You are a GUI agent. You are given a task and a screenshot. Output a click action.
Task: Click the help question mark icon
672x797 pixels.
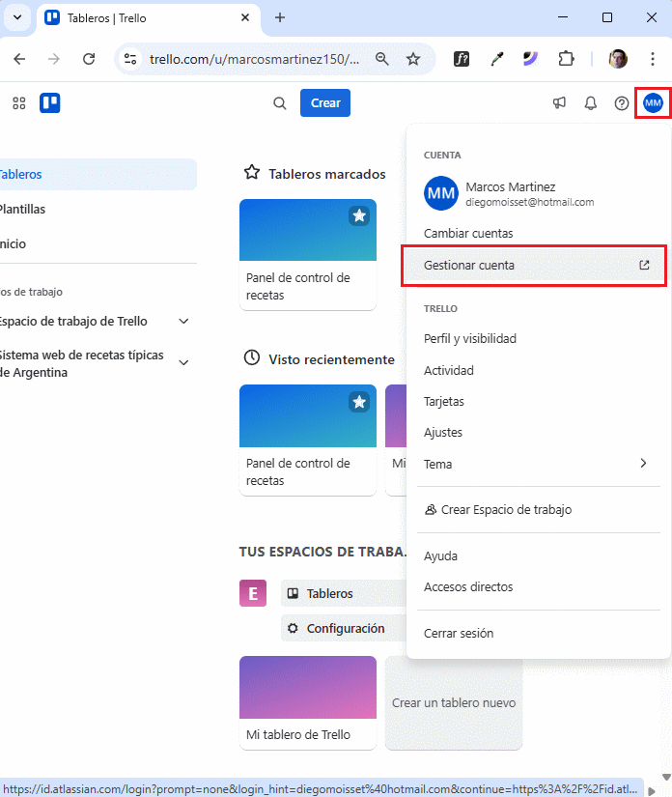coord(622,103)
